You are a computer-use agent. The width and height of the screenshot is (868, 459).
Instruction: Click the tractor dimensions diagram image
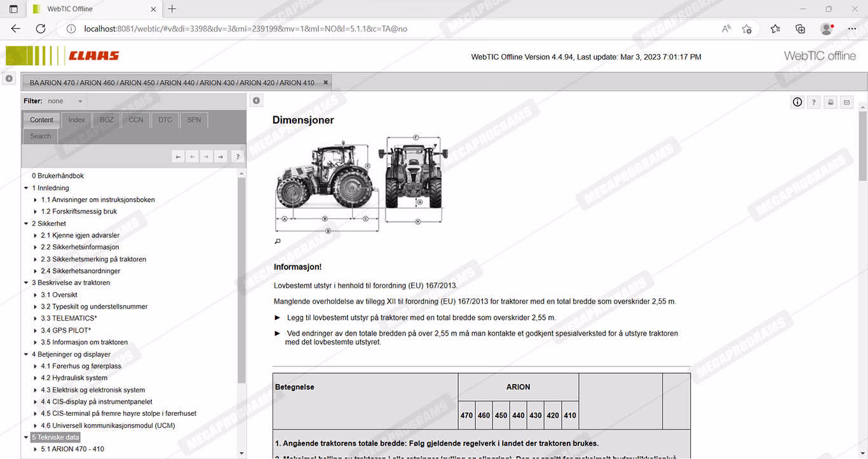point(360,185)
